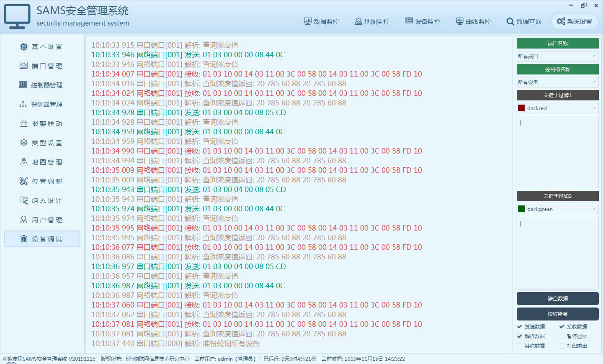
Task: Click the SAMS monitor logo icon
Action: tap(17, 17)
